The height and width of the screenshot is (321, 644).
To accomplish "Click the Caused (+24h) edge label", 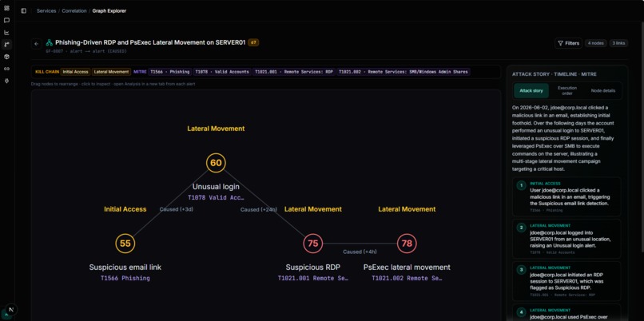I will (x=259, y=209).
